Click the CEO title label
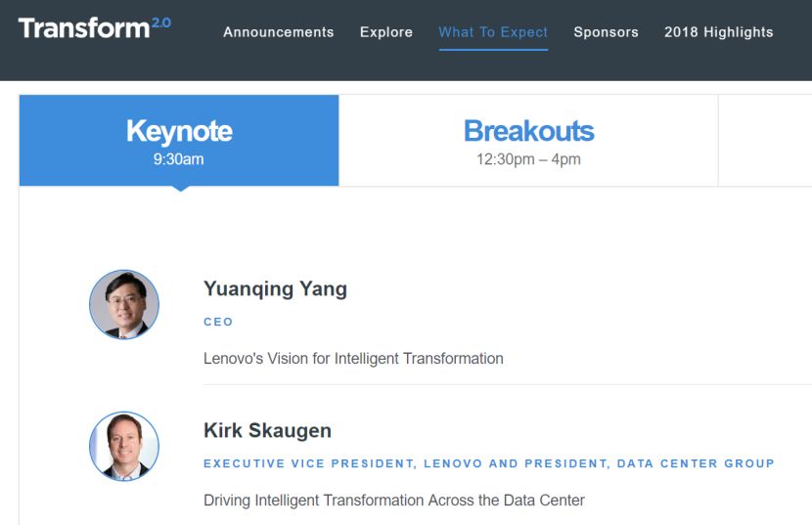This screenshot has height=525, width=812. [x=218, y=322]
